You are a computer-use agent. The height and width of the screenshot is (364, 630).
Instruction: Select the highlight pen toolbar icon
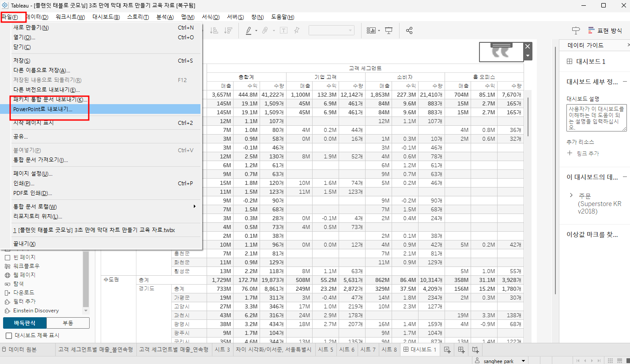point(249,30)
